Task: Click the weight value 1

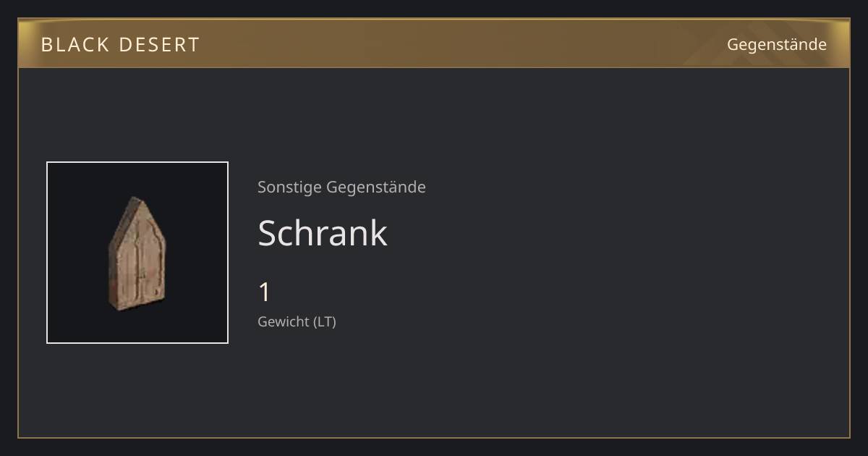Action: pyautogui.click(x=265, y=292)
